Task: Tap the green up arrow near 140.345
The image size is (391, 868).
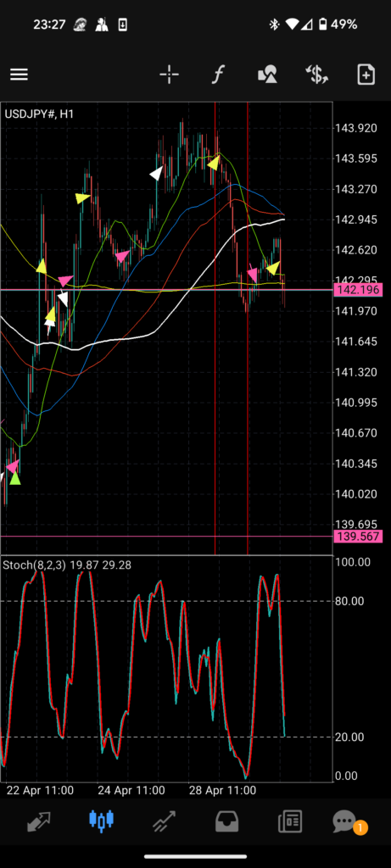Action: pos(15,478)
